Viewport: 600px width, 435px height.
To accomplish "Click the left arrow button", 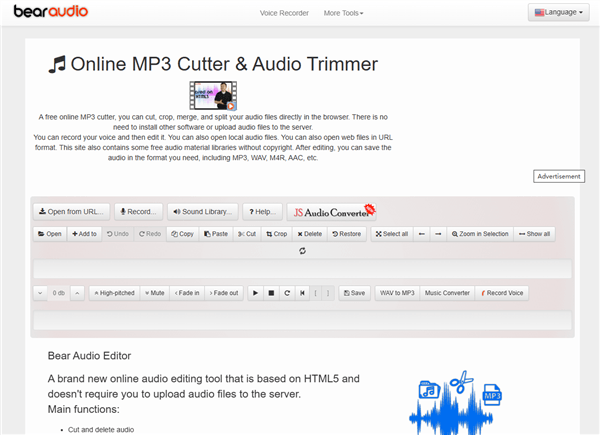I will (422, 234).
